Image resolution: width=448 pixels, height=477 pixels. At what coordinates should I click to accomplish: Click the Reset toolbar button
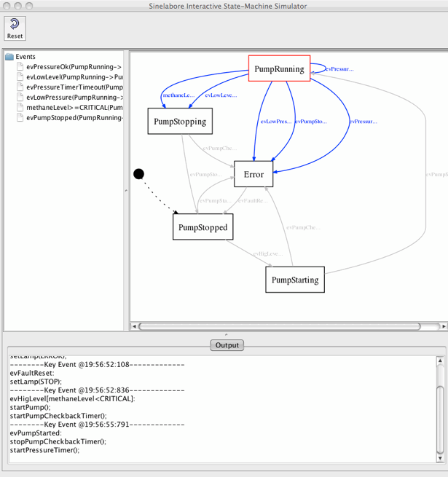pos(15,28)
